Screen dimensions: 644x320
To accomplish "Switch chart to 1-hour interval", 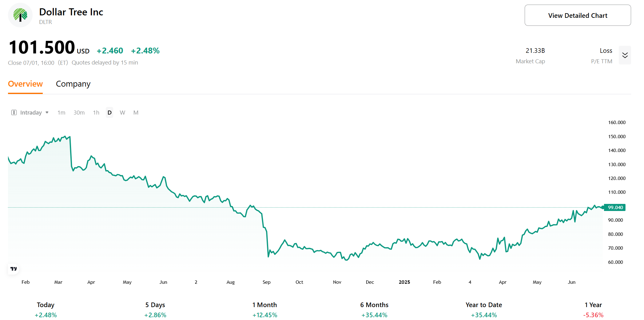I will pos(96,112).
